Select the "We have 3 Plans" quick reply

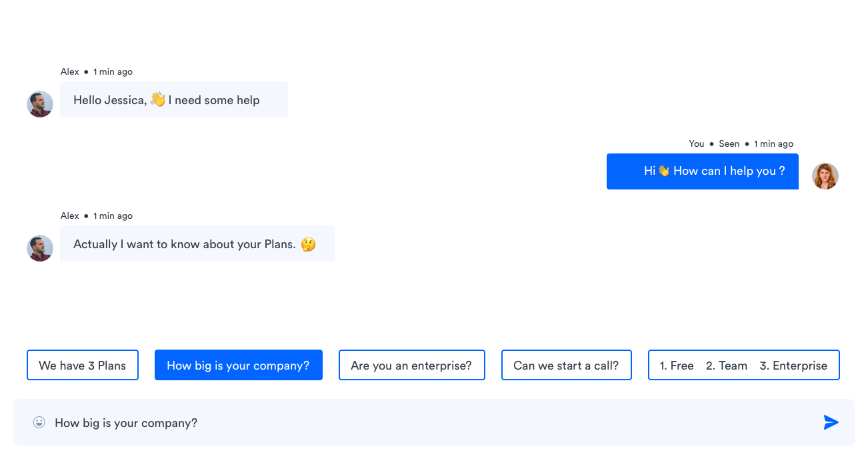(x=83, y=365)
